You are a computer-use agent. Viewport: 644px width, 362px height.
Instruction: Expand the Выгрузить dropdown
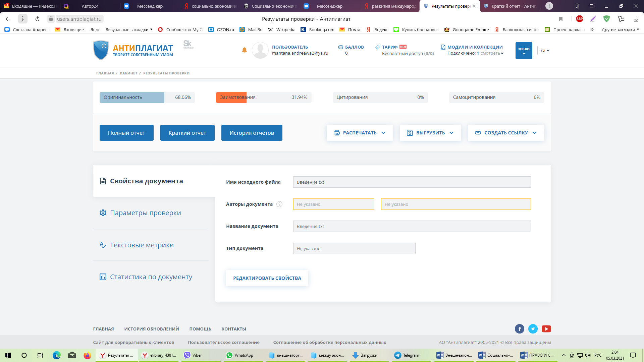(430, 133)
